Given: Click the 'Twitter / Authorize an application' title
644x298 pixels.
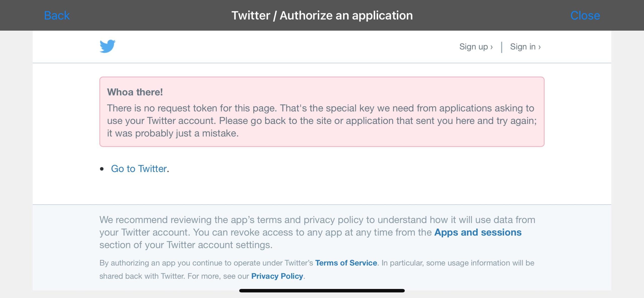Looking at the screenshot, I should click(322, 16).
